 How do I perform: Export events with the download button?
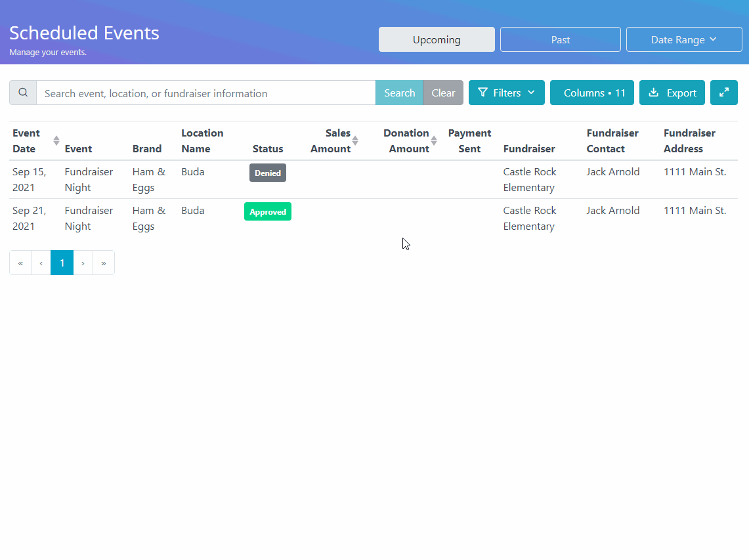pos(672,93)
